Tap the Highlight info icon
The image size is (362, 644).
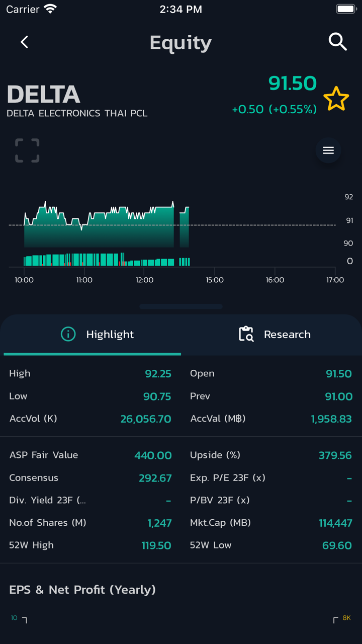pyautogui.click(x=68, y=335)
